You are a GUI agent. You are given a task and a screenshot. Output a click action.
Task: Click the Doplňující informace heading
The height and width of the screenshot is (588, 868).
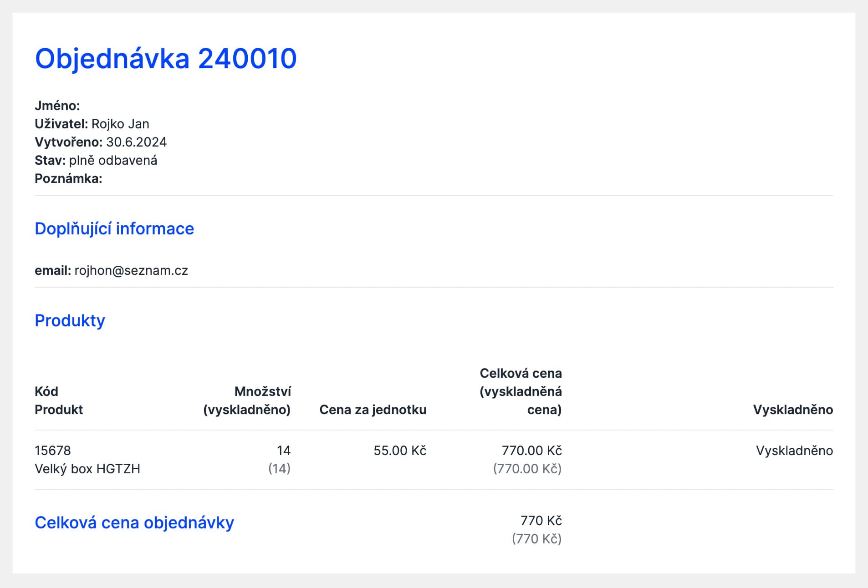point(114,228)
